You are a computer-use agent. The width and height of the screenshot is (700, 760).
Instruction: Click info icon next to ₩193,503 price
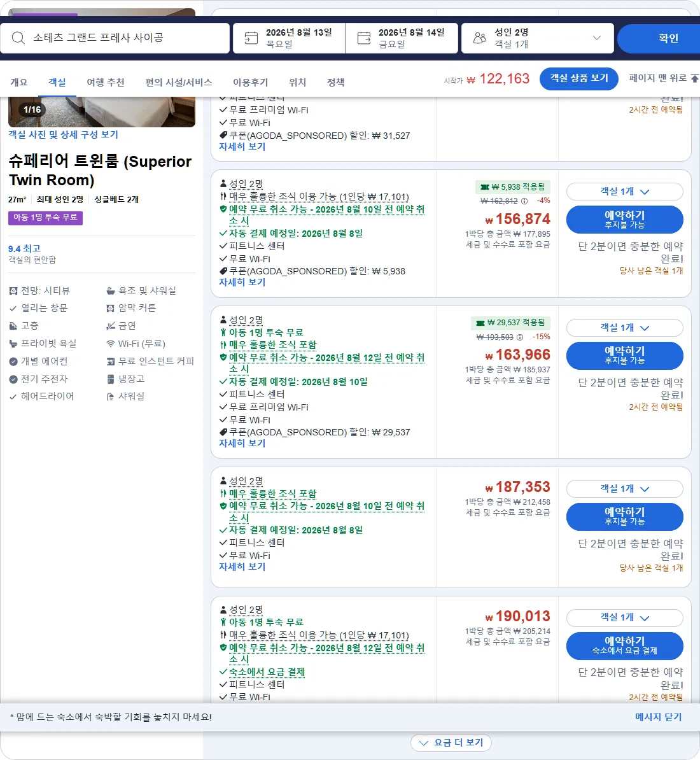[520, 337]
